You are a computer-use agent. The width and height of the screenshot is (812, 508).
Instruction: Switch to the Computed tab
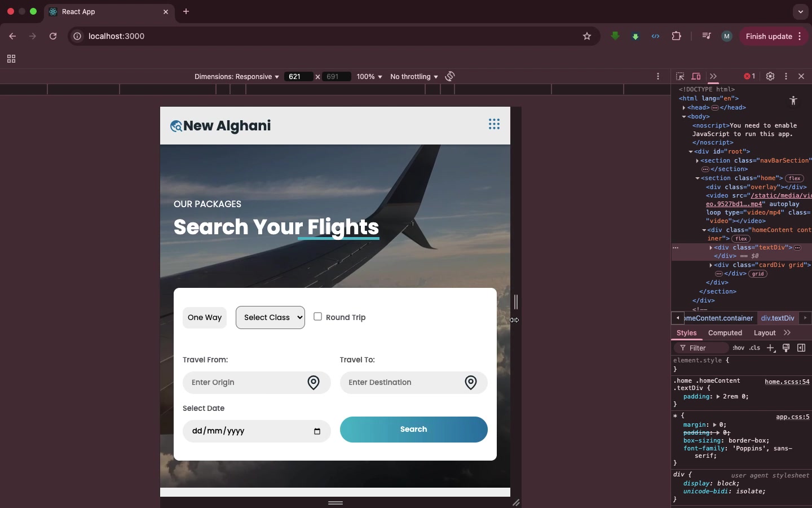[x=726, y=333]
